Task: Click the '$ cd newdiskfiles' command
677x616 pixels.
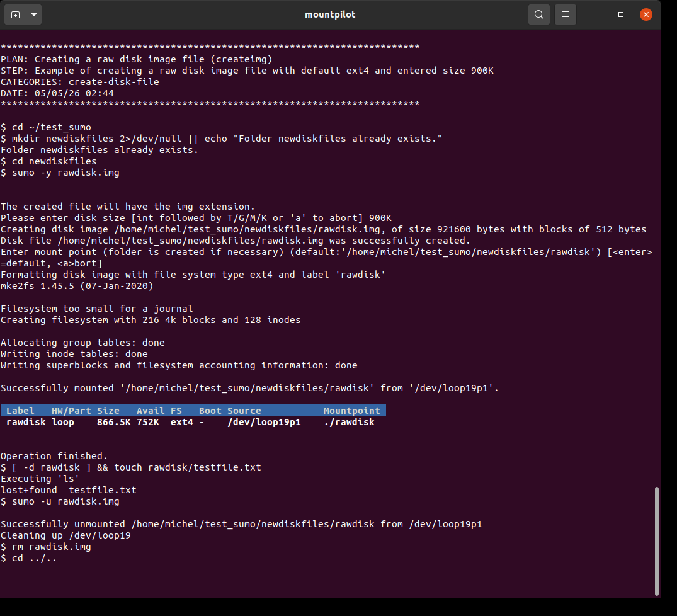Action: click(48, 161)
